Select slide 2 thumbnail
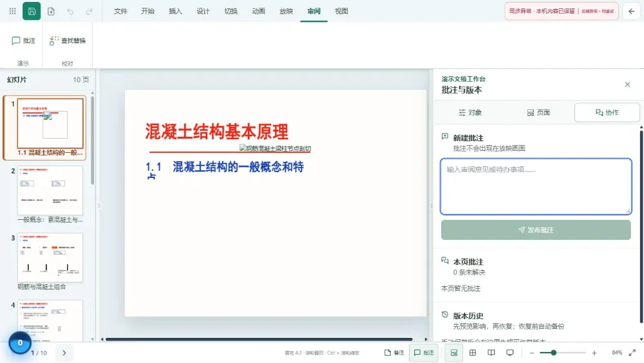 click(50, 190)
